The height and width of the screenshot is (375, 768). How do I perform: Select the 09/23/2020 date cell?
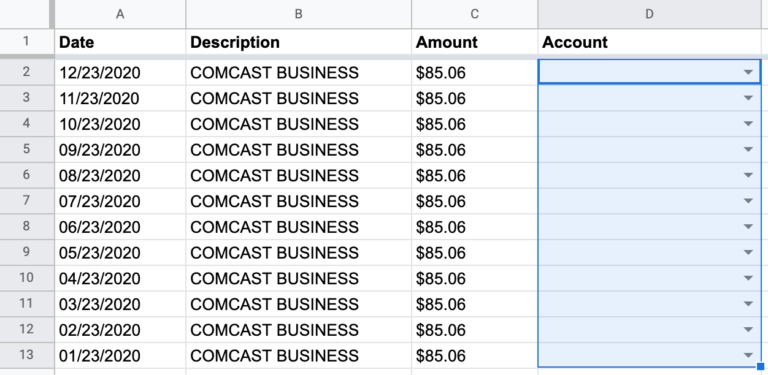tap(120, 149)
